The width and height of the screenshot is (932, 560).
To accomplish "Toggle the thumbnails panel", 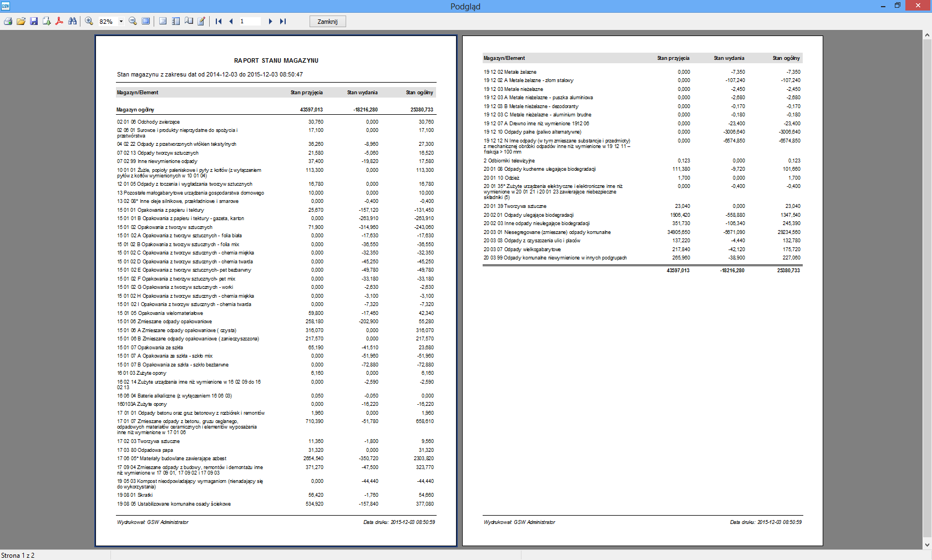I will coord(176,21).
